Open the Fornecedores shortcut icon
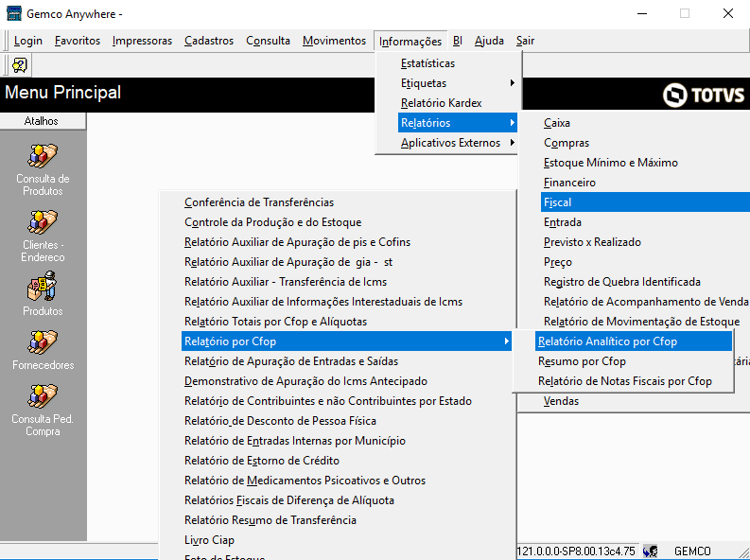The width and height of the screenshot is (750, 560). pyautogui.click(x=43, y=342)
